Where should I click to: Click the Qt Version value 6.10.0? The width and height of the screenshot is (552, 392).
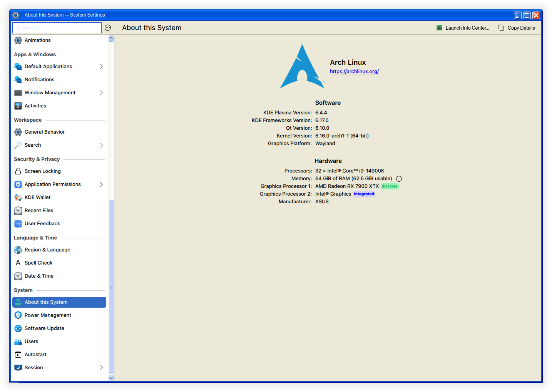[x=322, y=128]
